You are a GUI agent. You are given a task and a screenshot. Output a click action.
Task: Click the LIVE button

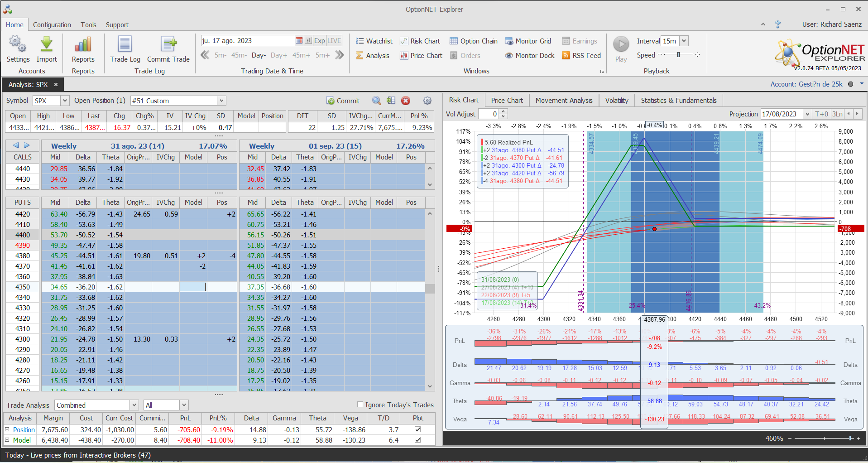click(x=334, y=41)
